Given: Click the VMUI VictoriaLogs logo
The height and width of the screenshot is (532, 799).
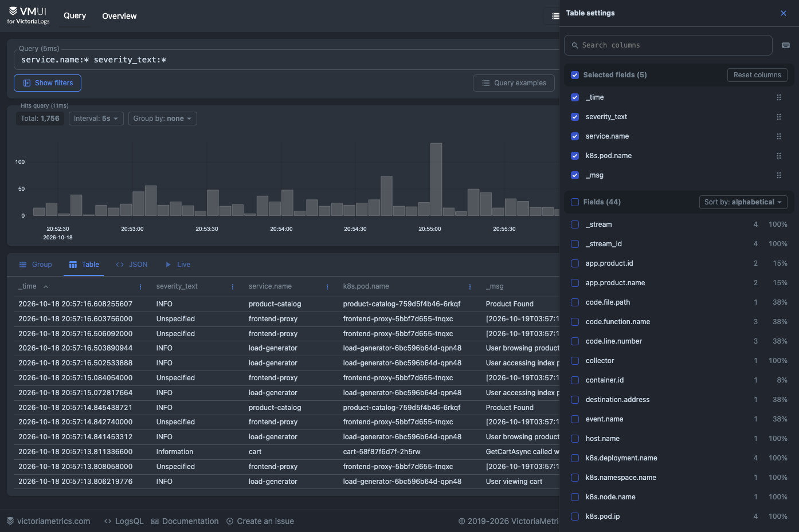Looking at the screenshot, I should pyautogui.click(x=29, y=15).
